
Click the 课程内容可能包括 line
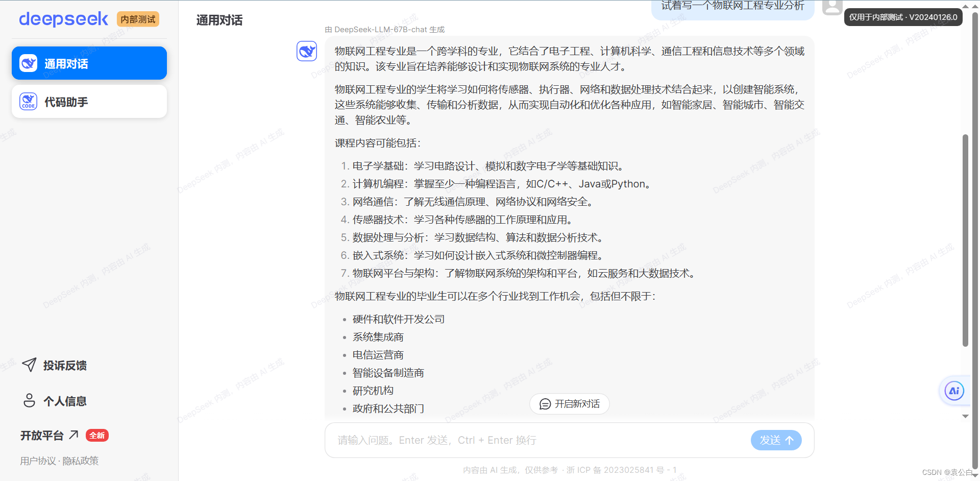click(378, 143)
